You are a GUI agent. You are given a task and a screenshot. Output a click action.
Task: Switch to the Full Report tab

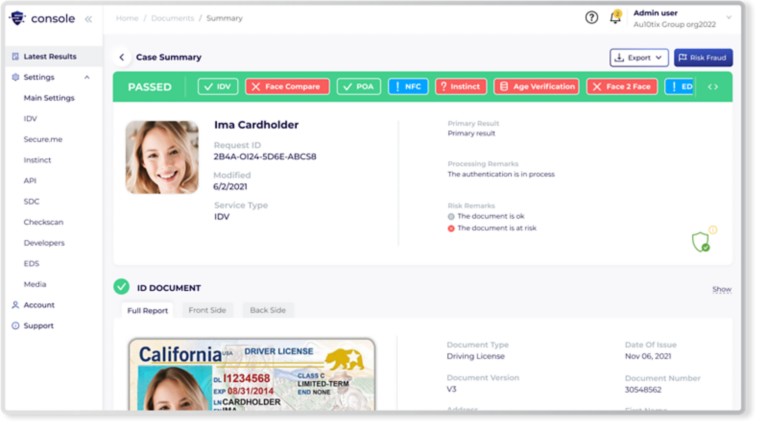click(x=147, y=311)
